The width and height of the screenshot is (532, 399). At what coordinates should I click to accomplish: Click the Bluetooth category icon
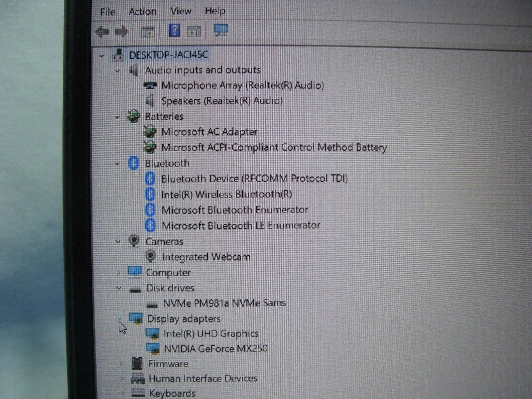point(133,163)
